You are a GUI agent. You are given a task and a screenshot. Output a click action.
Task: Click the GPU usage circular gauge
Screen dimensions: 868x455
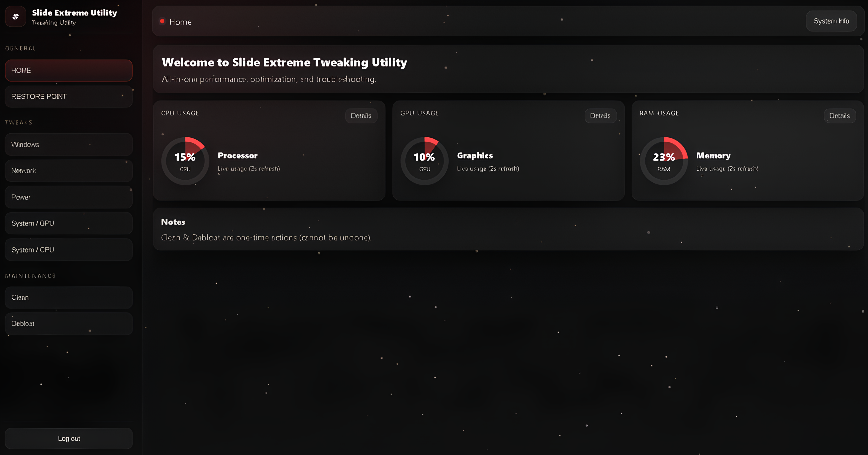point(424,161)
